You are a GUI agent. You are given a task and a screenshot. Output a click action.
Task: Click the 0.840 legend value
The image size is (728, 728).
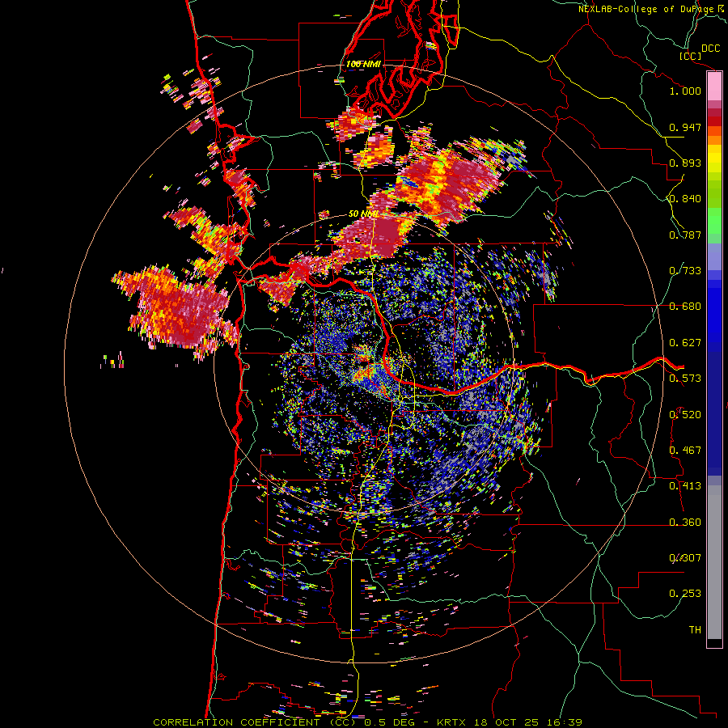click(x=685, y=199)
